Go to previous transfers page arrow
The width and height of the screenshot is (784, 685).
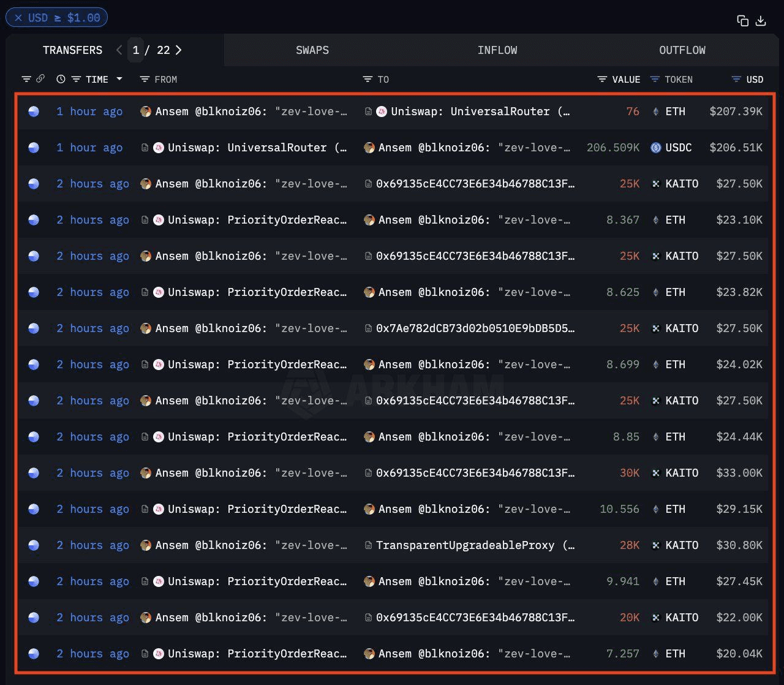click(x=119, y=50)
